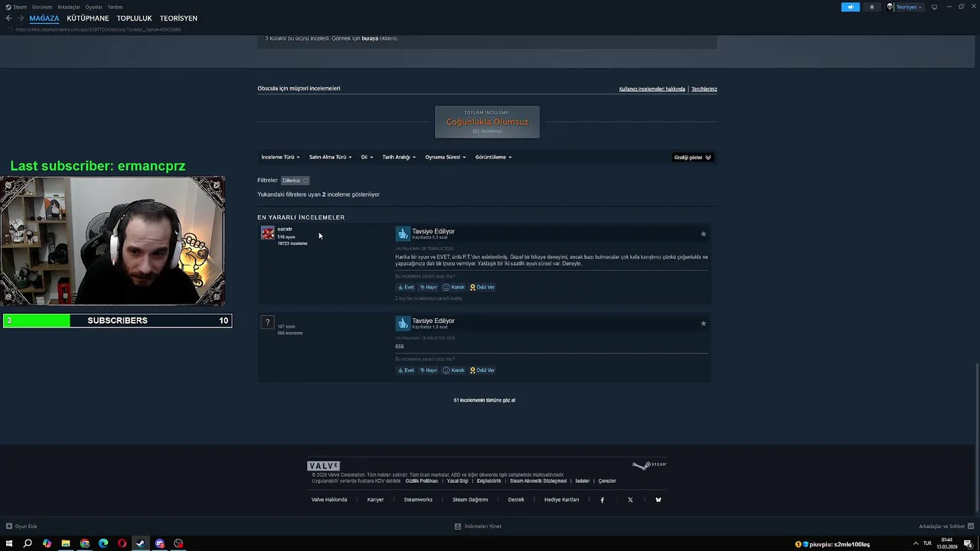Open Steam's Facebook page icon in the footer
The image size is (980, 551).
pyautogui.click(x=602, y=500)
